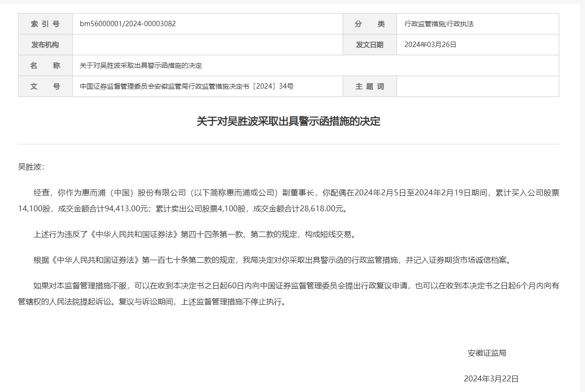This screenshot has width=585, height=392.
Task: Click the 发文日期 label cell
Action: pyautogui.click(x=369, y=45)
